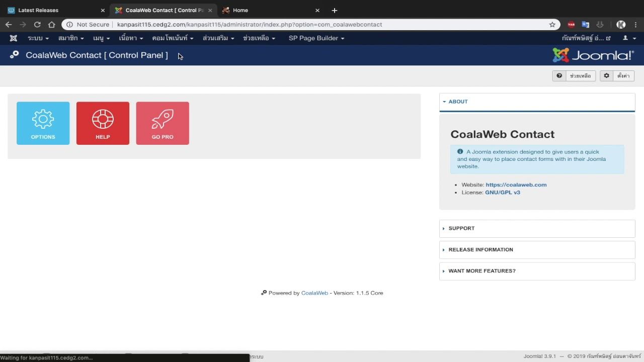Open a new browser tab with plus
Image resolution: width=644 pixels, height=362 pixels.
335,10
